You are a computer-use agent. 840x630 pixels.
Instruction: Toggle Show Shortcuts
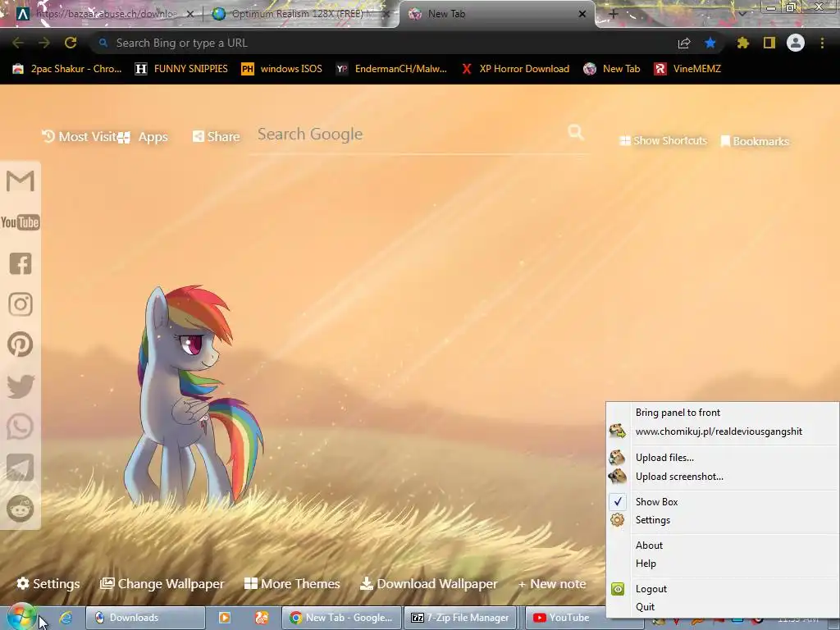tap(663, 140)
